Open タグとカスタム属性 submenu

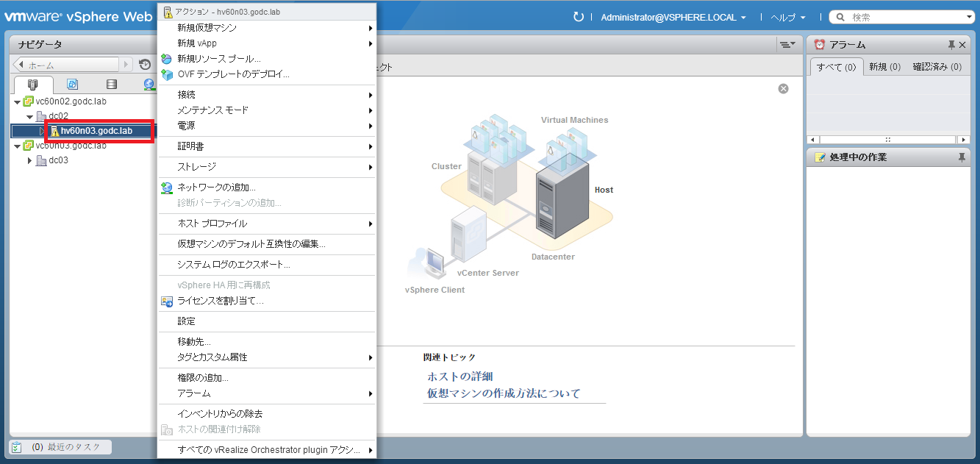point(267,357)
